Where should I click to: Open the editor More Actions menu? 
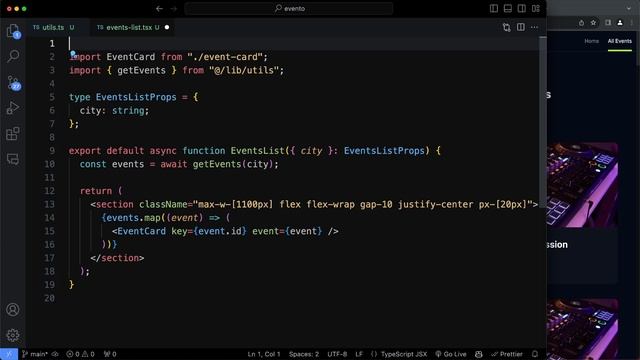click(535, 27)
